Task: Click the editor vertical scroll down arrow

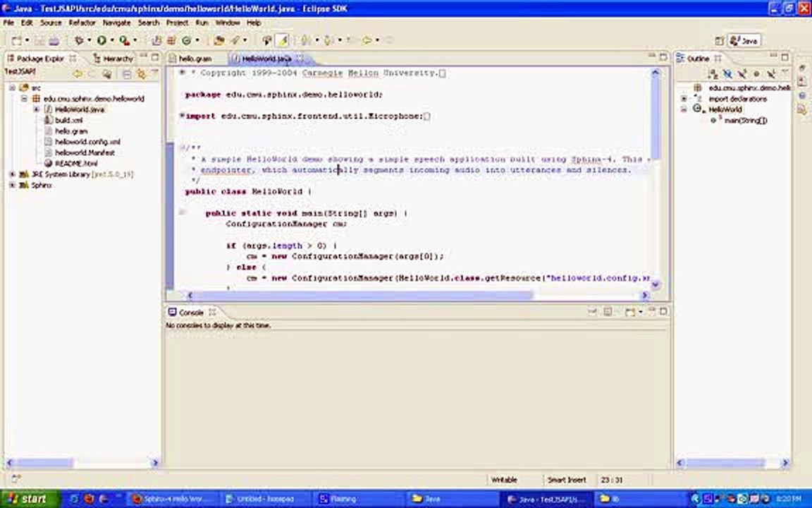Action: [655, 284]
